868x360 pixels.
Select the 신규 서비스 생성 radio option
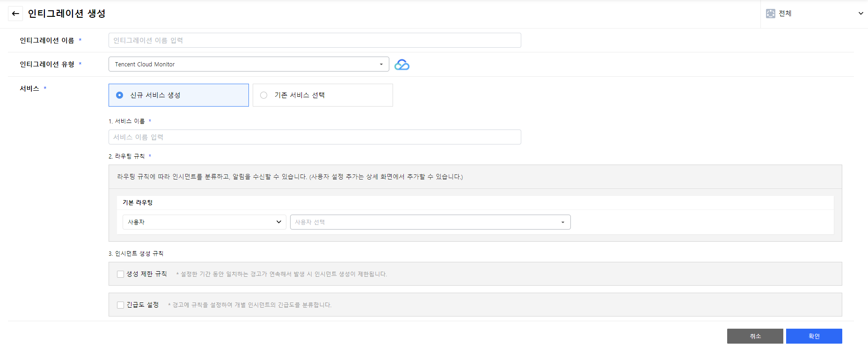coord(120,95)
